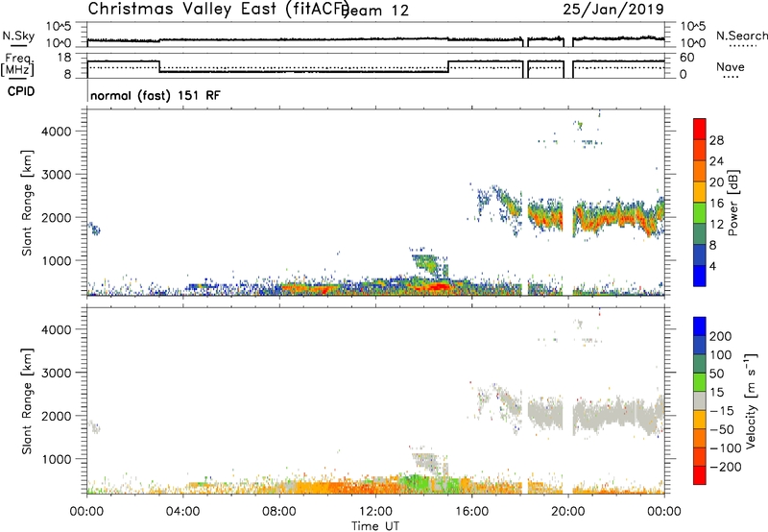The width and height of the screenshot is (768, 532).
Task: Click the light green 12 dB Power colorbar segment
Action: [700, 212]
